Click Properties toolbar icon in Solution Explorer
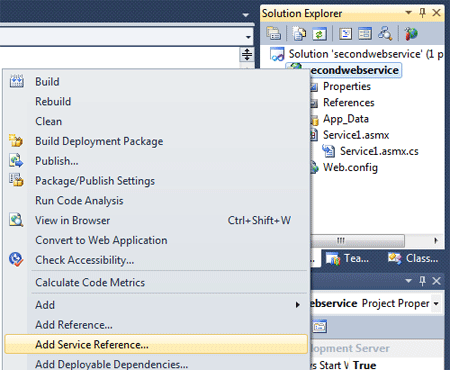Screen dimensions: 450x370 pos(274,34)
